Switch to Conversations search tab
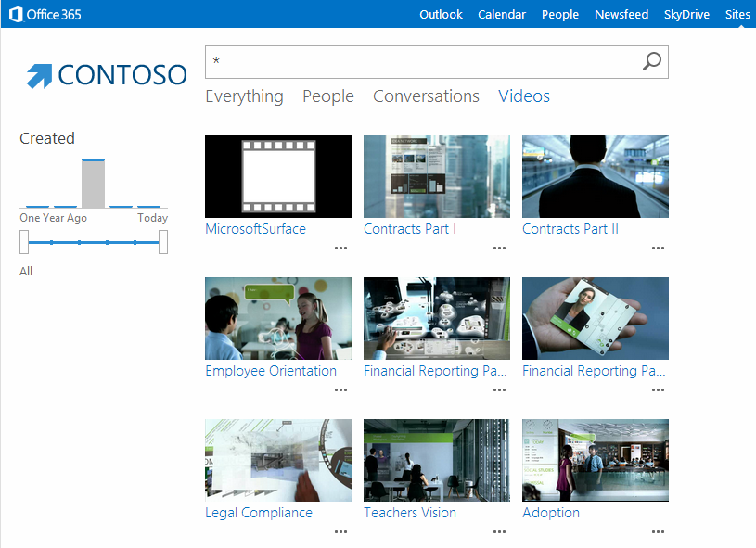Screen dimensions: 756x548 coord(426,96)
